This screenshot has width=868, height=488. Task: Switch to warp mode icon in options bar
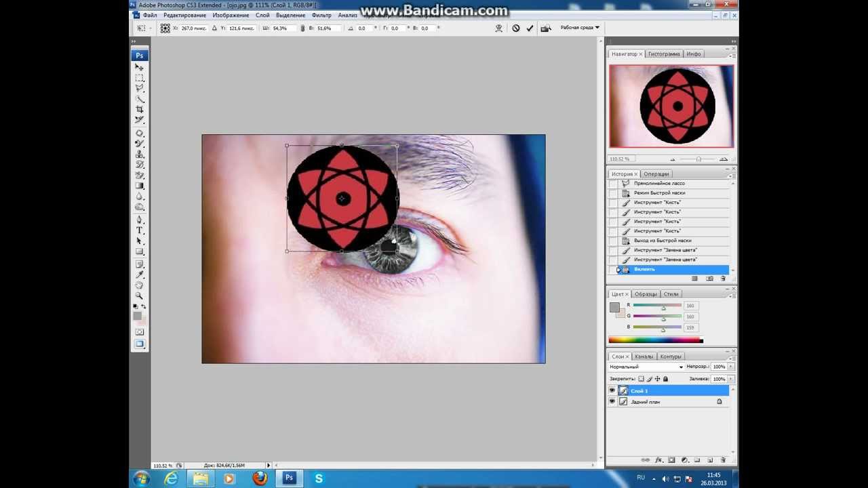click(499, 28)
